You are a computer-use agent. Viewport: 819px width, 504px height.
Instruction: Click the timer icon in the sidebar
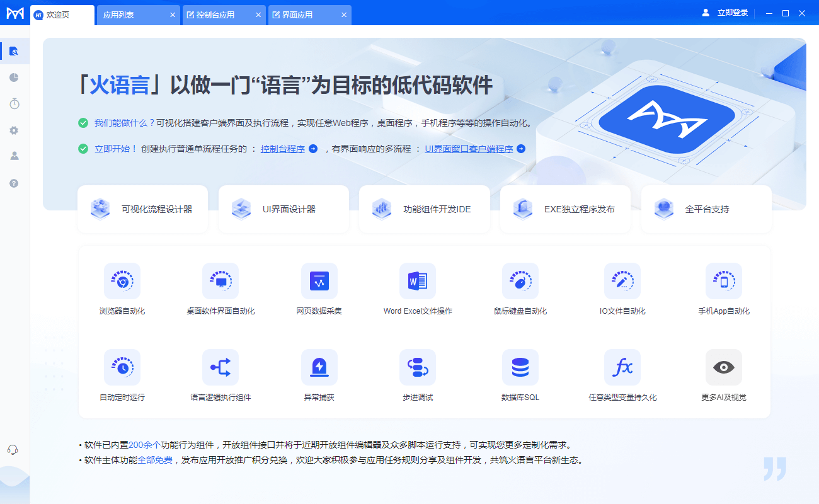coord(14,104)
